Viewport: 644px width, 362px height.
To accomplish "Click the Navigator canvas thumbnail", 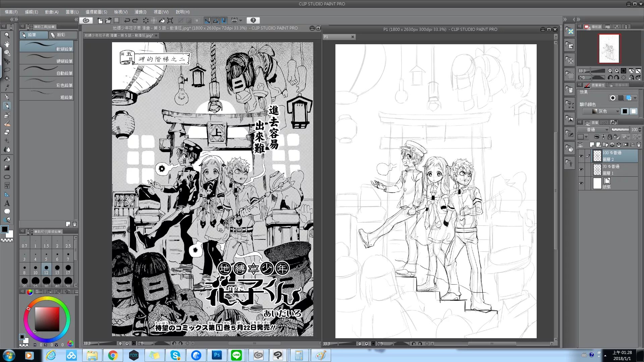I will [x=609, y=48].
